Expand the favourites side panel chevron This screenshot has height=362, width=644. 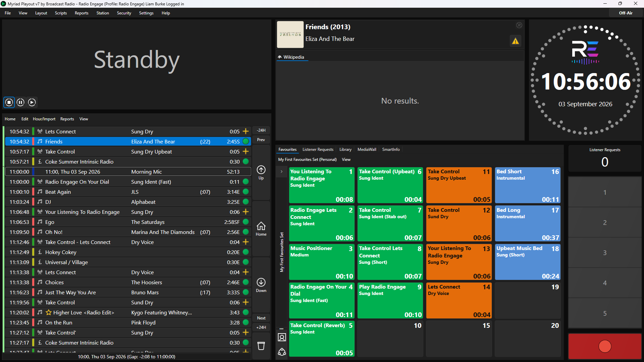pos(281,172)
